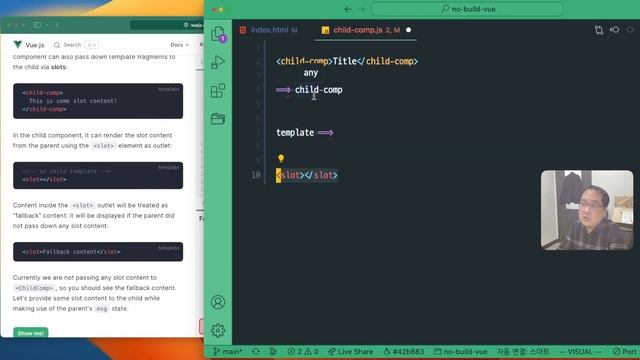Open the Manage settings gear
Image resolution: width=640 pixels, height=360 pixels.
point(218,330)
